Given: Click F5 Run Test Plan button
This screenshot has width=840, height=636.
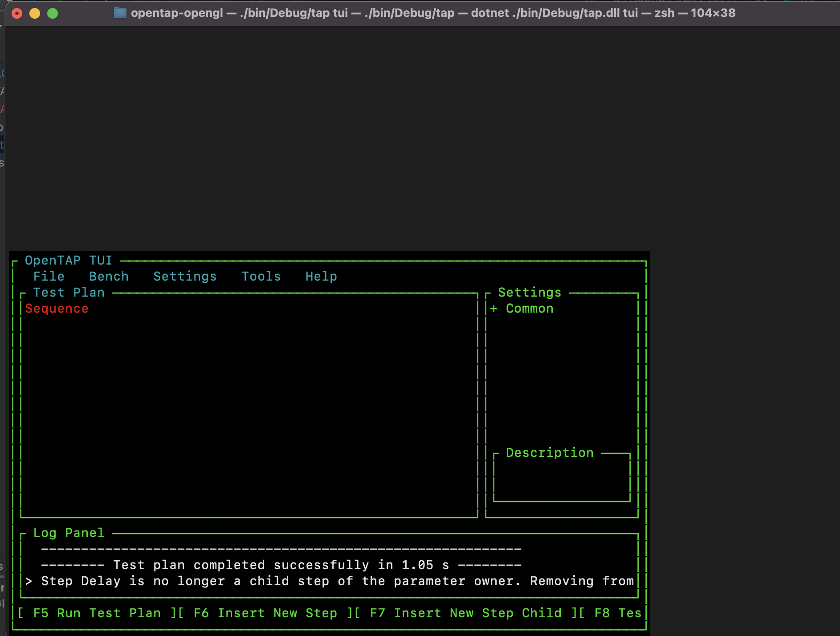Looking at the screenshot, I should (97, 613).
